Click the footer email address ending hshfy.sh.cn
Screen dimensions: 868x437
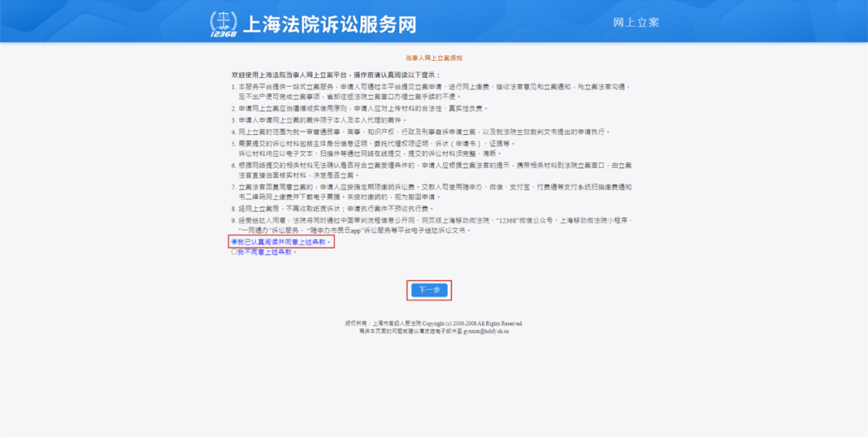click(485, 331)
